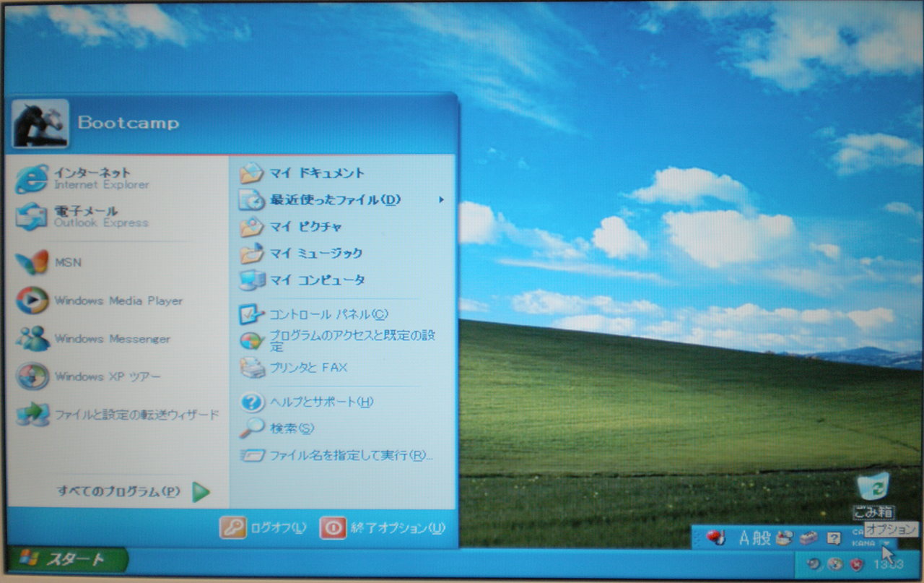The width and height of the screenshot is (924, 583).
Task: Click the taskbar clock
Action: [889, 563]
